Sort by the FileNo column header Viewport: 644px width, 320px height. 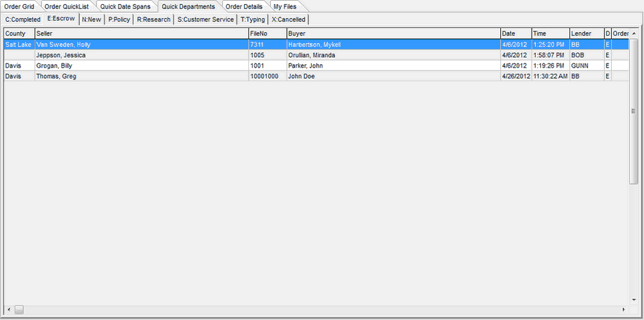pyautogui.click(x=267, y=33)
